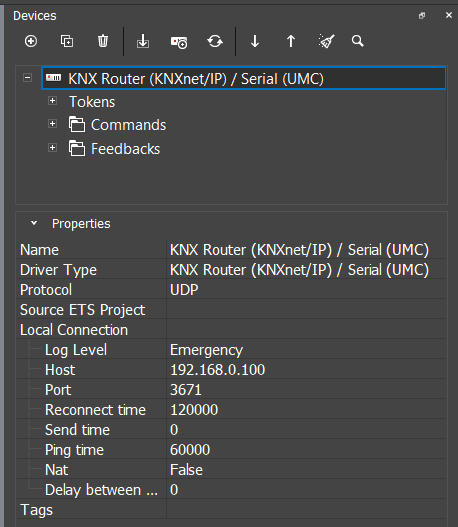458x527 pixels.
Task: Click the Devices panel title
Action: tap(35, 16)
